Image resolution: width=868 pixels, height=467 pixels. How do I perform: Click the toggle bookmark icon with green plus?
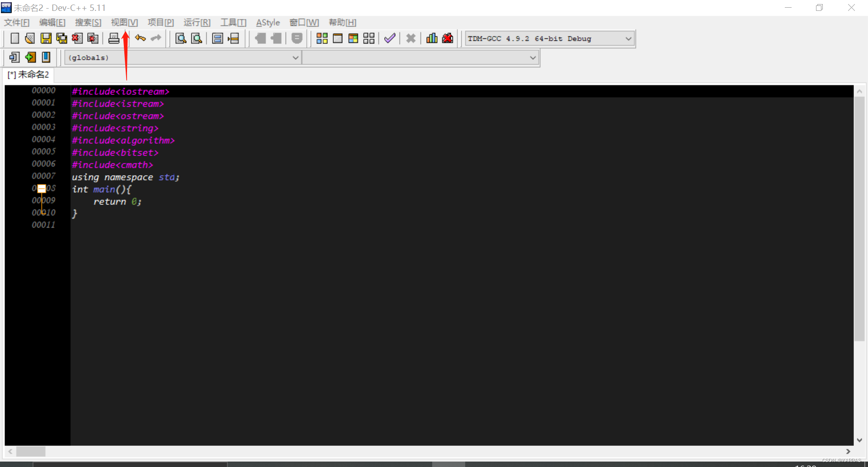[x=30, y=57]
